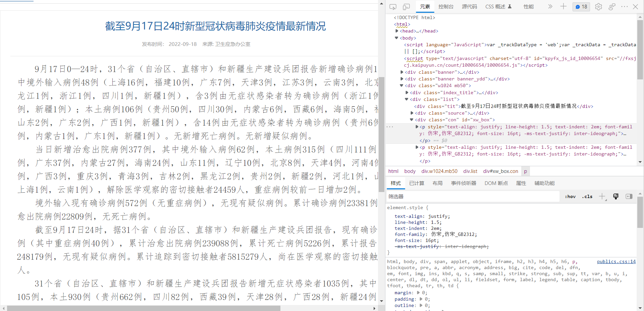Expand the selected p element node
This screenshot has height=311, width=644.
pos(417,127)
